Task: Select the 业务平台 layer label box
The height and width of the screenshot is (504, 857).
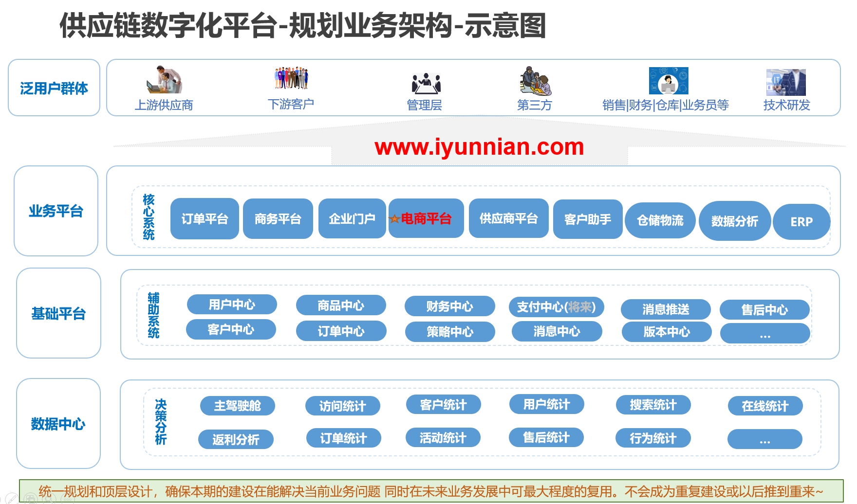Action: (x=56, y=211)
